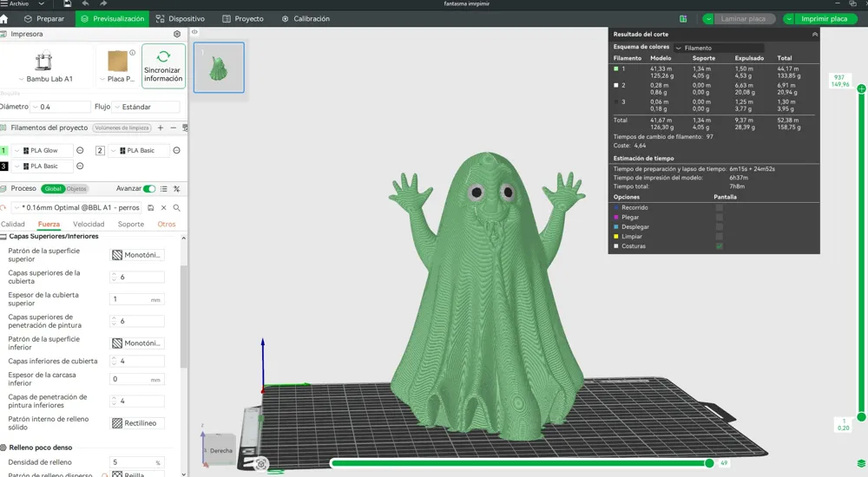Switch process scope to Global

pos(53,189)
